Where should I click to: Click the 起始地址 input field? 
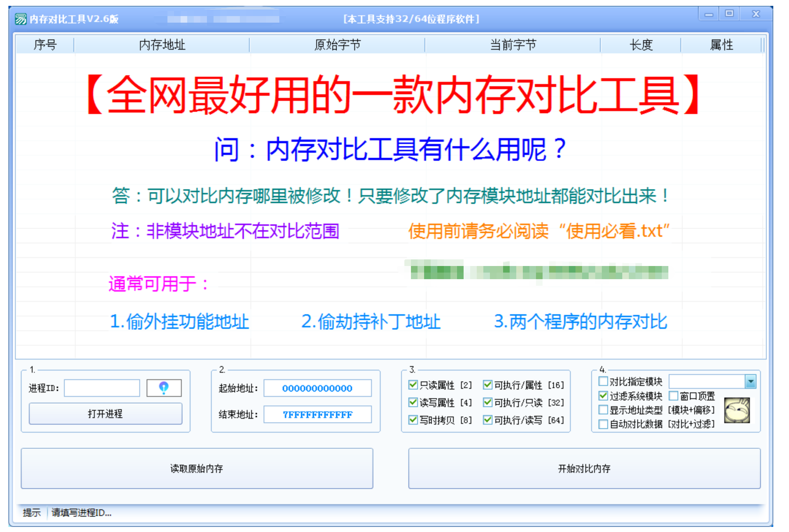click(x=317, y=388)
